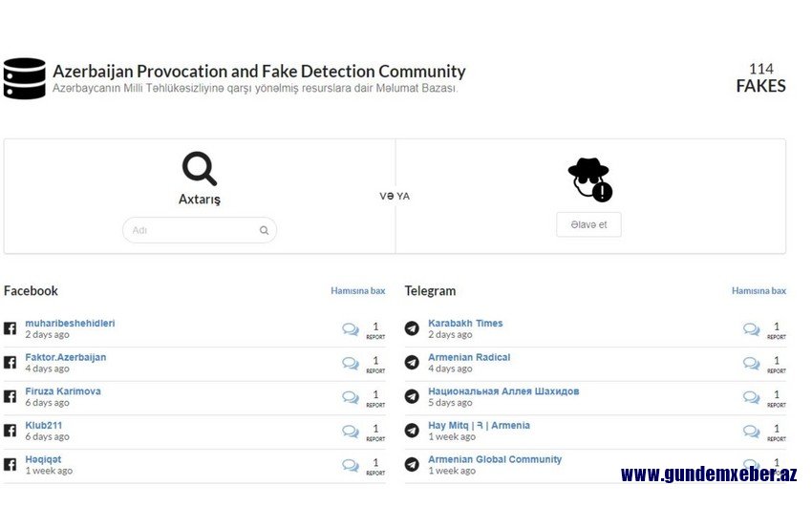Click the Əlavə et button

click(x=588, y=224)
